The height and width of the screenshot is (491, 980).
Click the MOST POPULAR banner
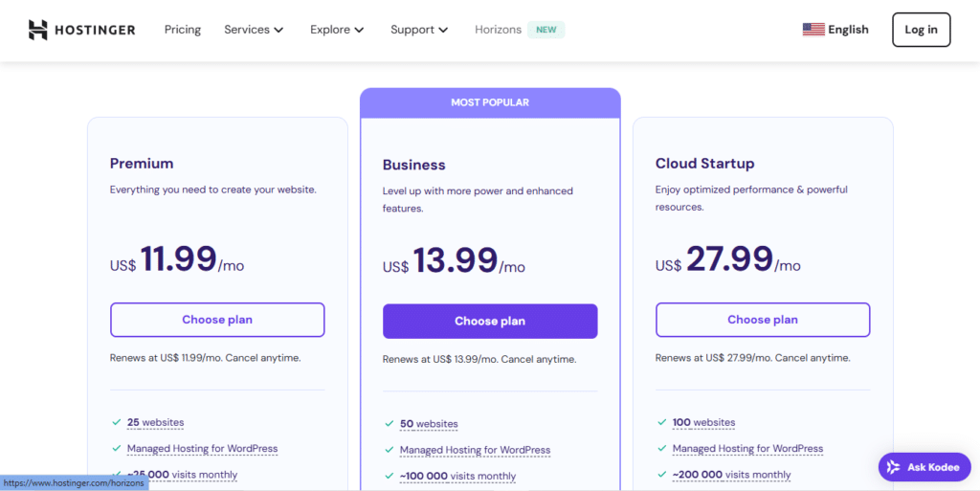490,102
